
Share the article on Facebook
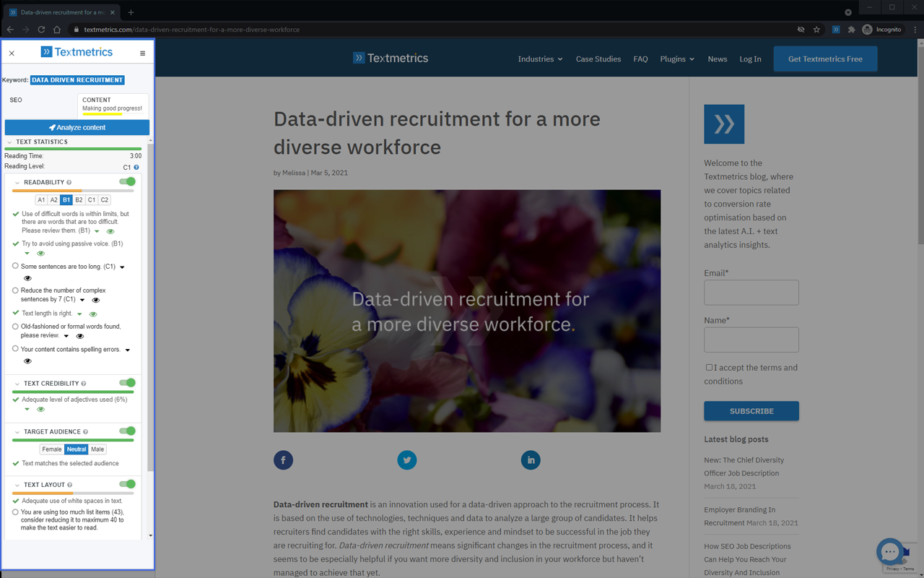click(x=283, y=460)
